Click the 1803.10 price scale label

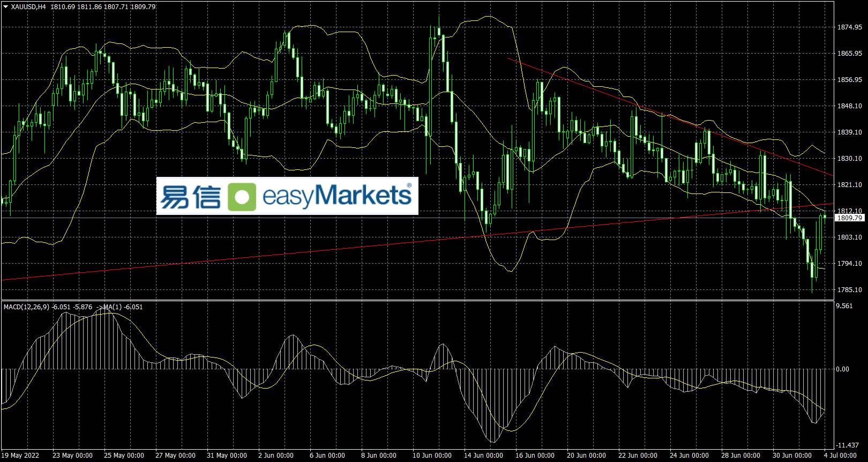pyautogui.click(x=850, y=237)
